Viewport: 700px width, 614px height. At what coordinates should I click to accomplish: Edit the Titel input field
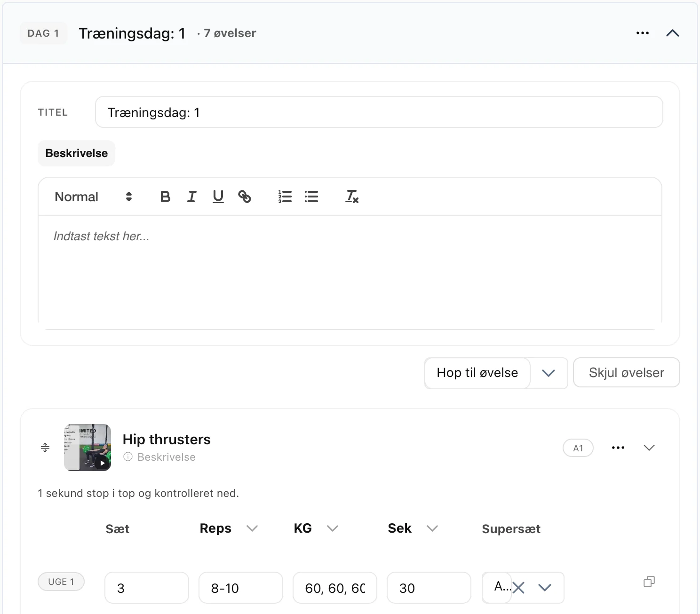pyautogui.click(x=379, y=112)
